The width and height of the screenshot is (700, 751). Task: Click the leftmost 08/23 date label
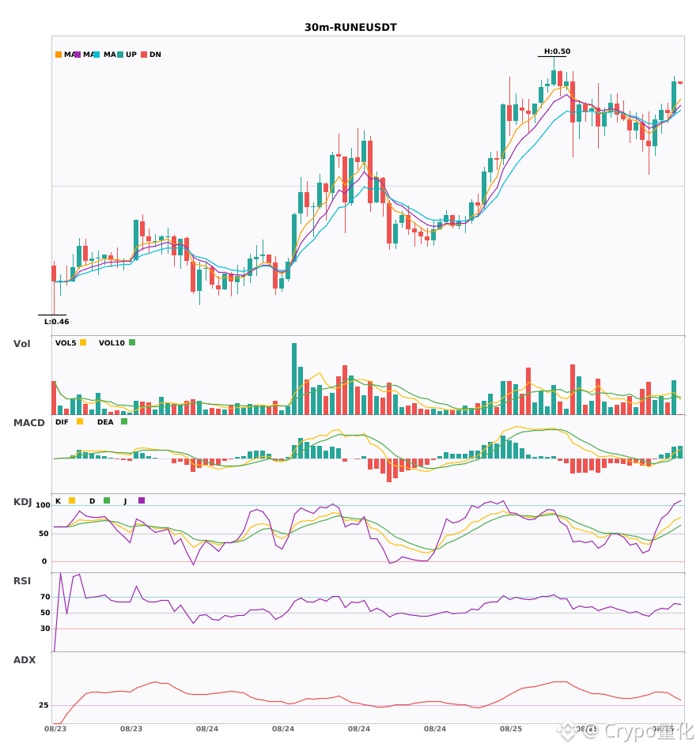(55, 729)
